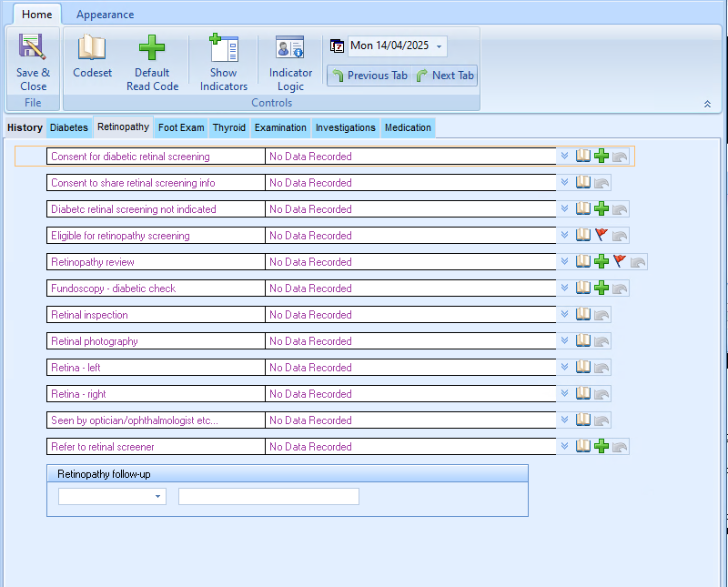The height and width of the screenshot is (587, 728).
Task: Click red flag on Eligible for retinopathy screening row
Action: tap(602, 235)
